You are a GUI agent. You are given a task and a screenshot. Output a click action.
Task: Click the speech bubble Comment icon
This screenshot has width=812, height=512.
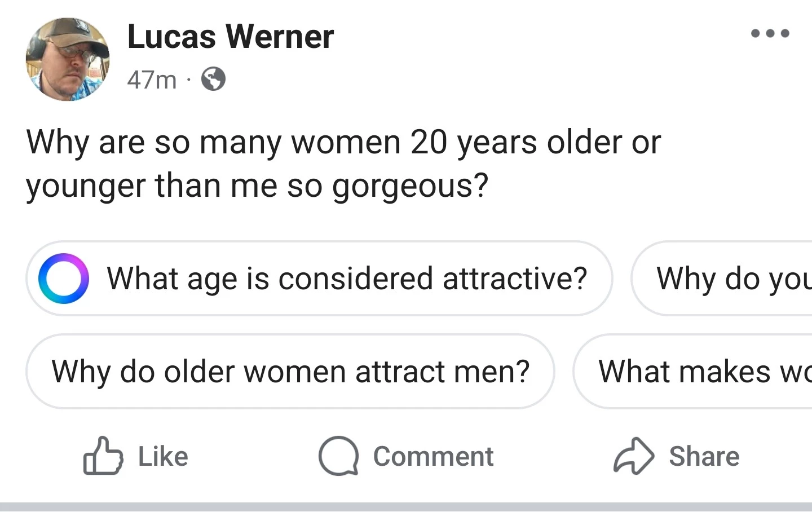(x=338, y=456)
